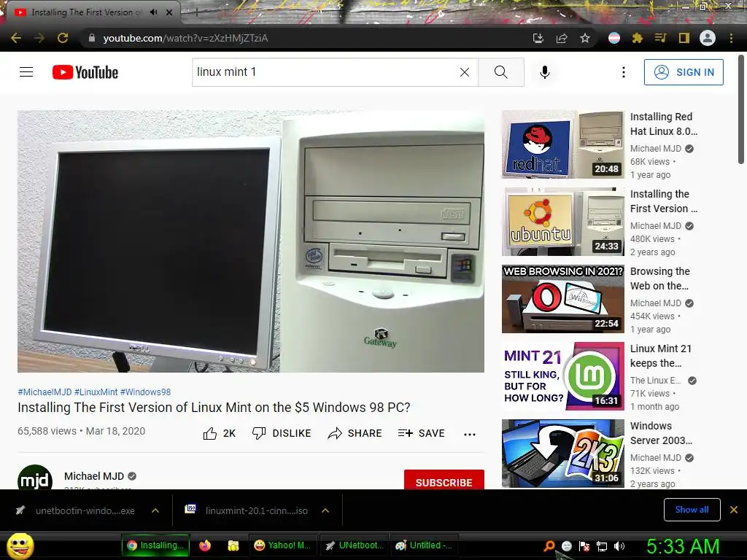Show all downloads

tap(692, 510)
